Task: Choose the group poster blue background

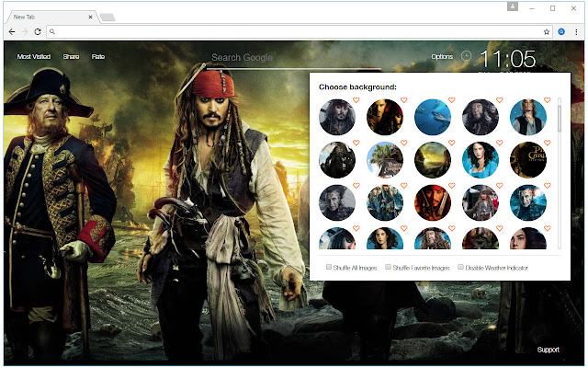Action: click(385, 202)
